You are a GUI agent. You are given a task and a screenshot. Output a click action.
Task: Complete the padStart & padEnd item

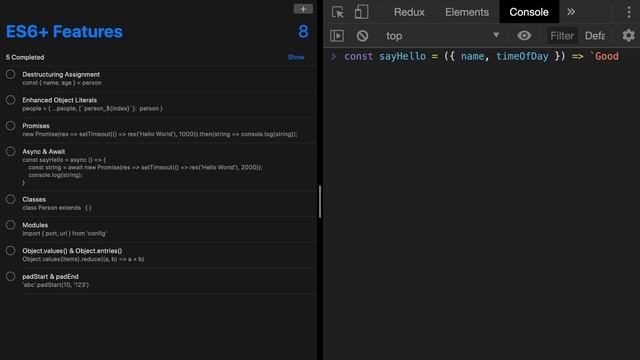[x=11, y=276]
